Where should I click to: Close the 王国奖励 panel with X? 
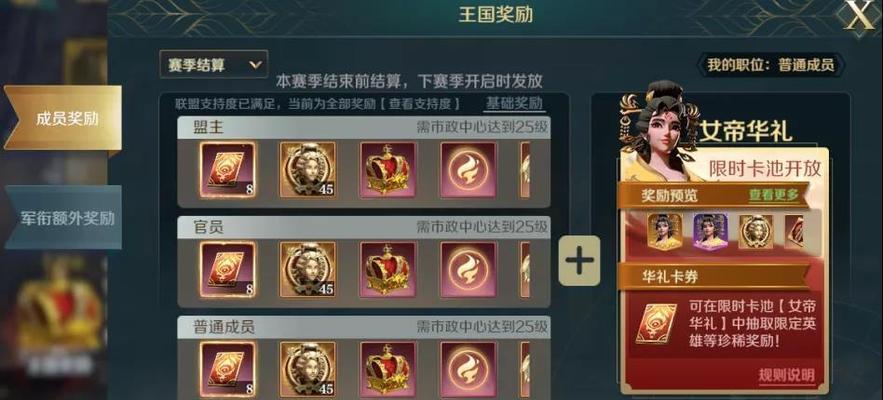coord(859,19)
